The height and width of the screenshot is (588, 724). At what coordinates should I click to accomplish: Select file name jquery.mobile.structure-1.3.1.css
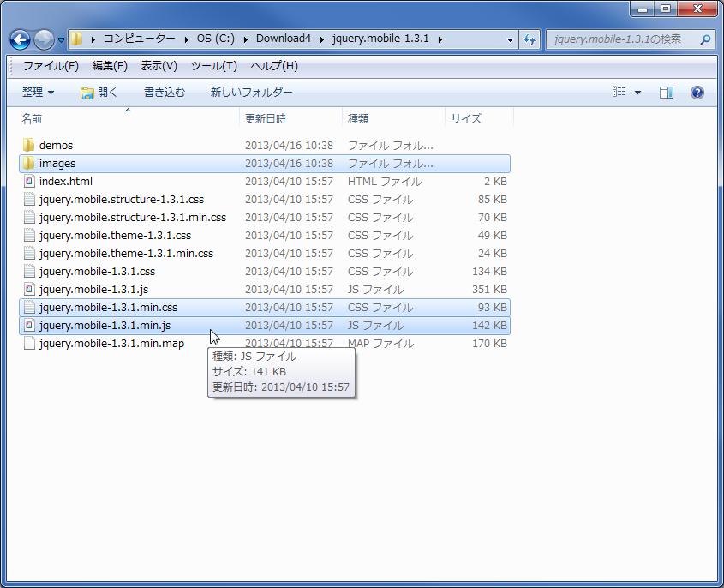pyautogui.click(x=122, y=200)
